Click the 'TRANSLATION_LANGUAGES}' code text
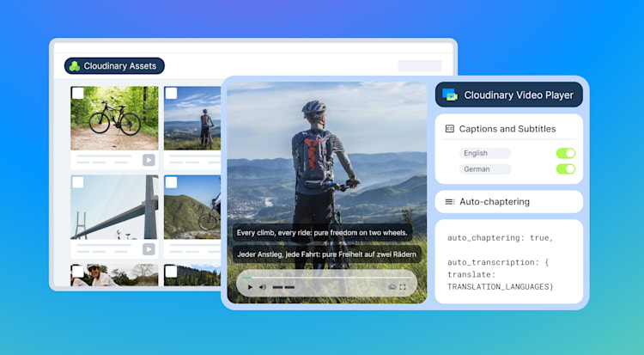The image size is (644, 355). (501, 287)
